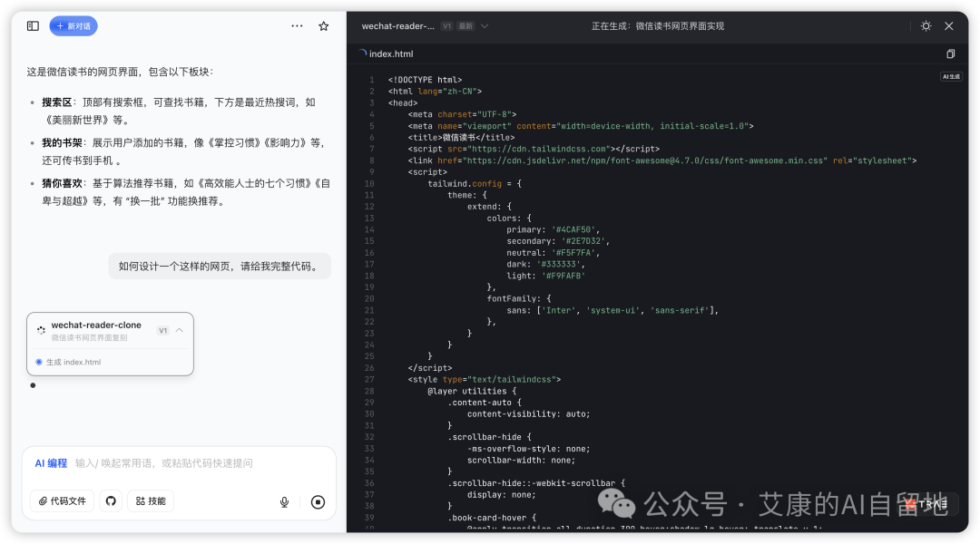
Task: Click the 最新 latest badge in header
Action: coord(465,26)
